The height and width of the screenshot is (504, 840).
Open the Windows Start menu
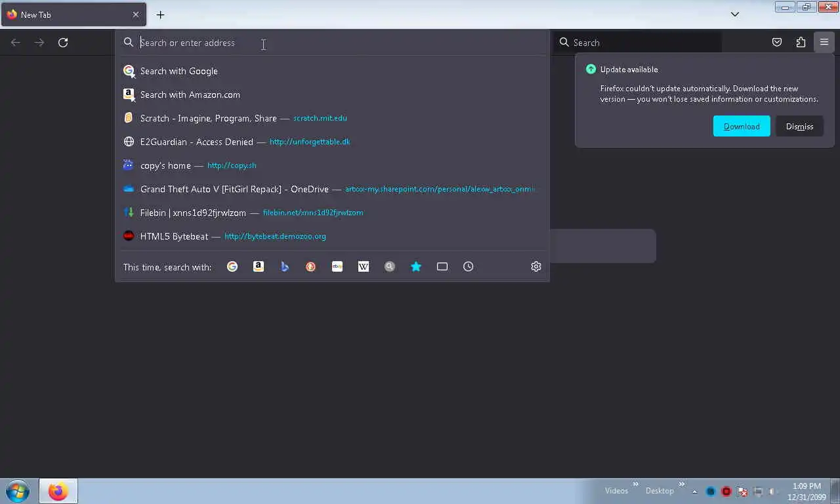tap(18, 491)
